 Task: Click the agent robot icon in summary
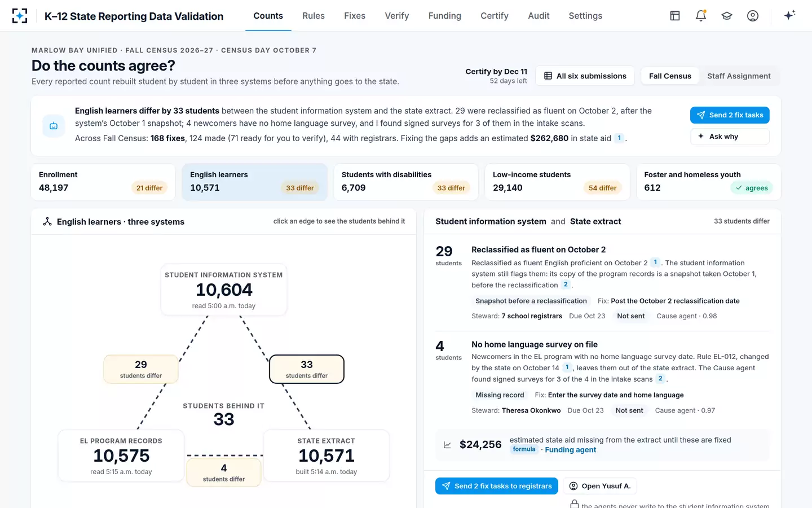click(54, 126)
